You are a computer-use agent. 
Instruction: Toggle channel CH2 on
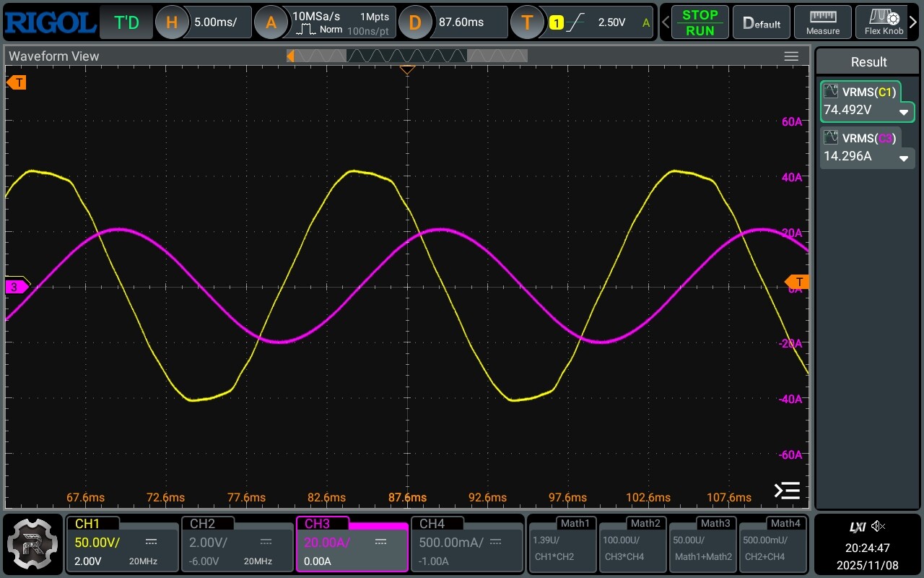pos(236,543)
